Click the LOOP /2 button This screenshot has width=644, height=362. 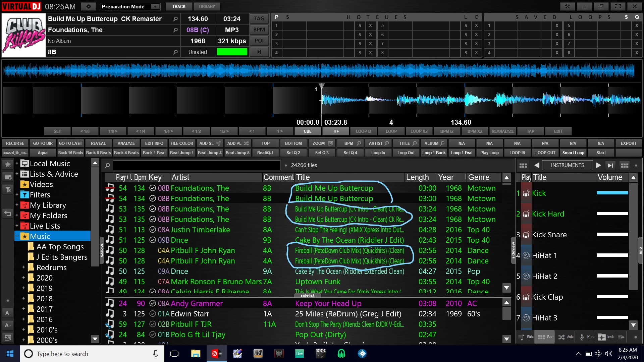pyautogui.click(x=363, y=131)
